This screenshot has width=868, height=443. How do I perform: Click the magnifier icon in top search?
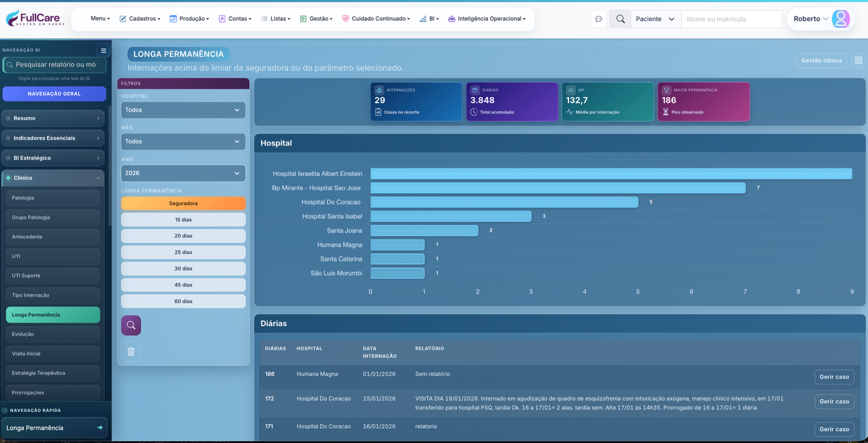pyautogui.click(x=621, y=19)
